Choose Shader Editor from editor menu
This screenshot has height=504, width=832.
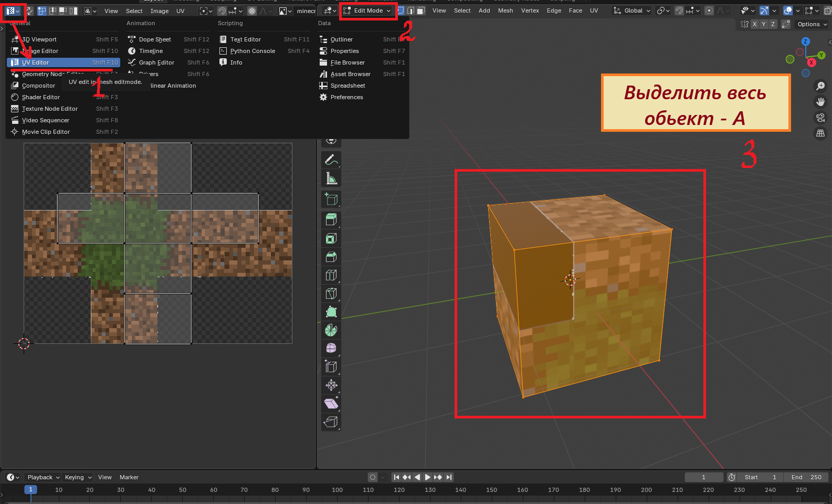click(64, 97)
